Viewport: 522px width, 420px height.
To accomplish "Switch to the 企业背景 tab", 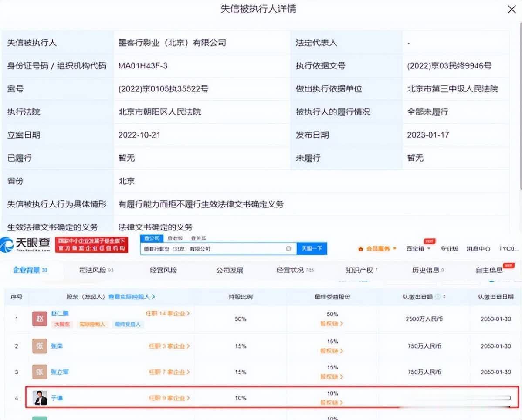I will point(30,270).
